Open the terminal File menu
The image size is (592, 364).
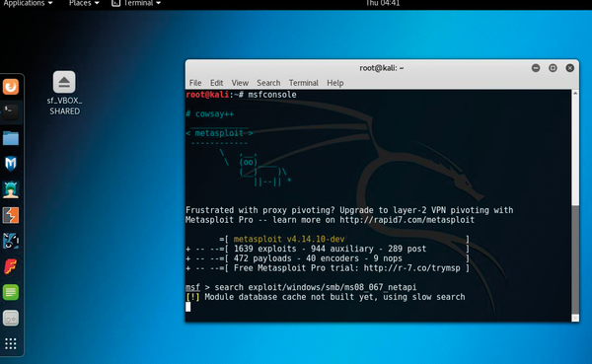point(195,83)
